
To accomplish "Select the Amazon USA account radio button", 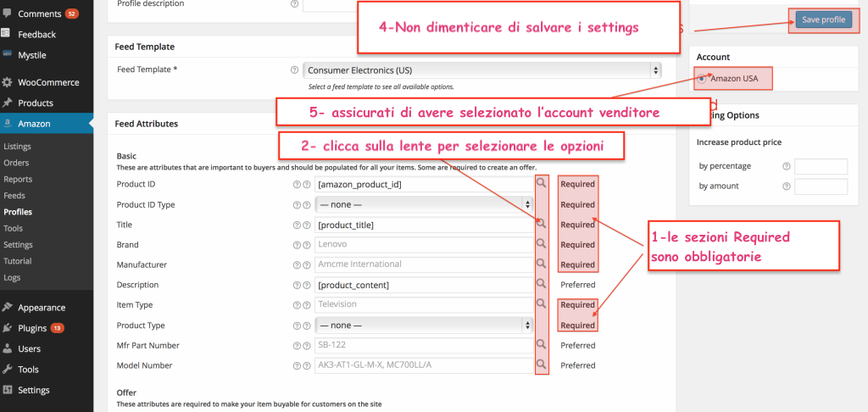I will pyautogui.click(x=702, y=79).
